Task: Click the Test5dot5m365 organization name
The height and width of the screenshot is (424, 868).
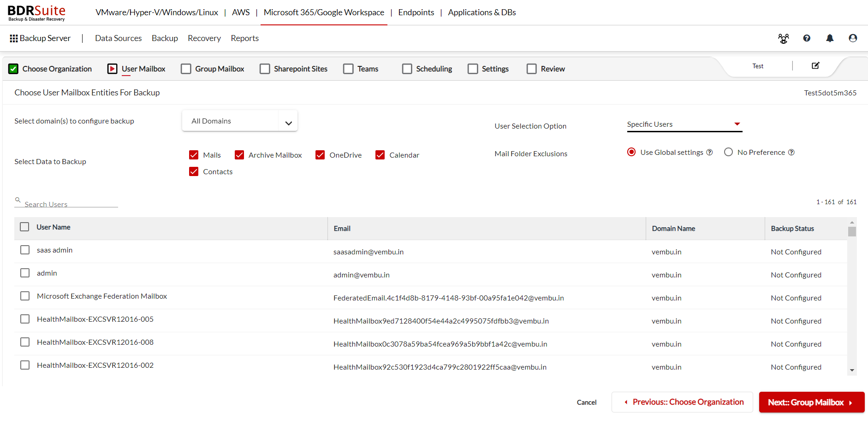Action: click(x=830, y=93)
